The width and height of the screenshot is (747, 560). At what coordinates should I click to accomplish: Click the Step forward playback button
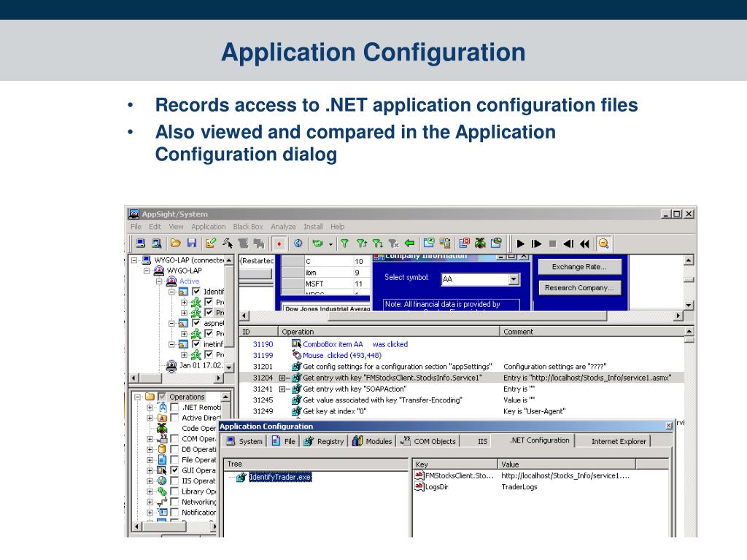point(536,244)
